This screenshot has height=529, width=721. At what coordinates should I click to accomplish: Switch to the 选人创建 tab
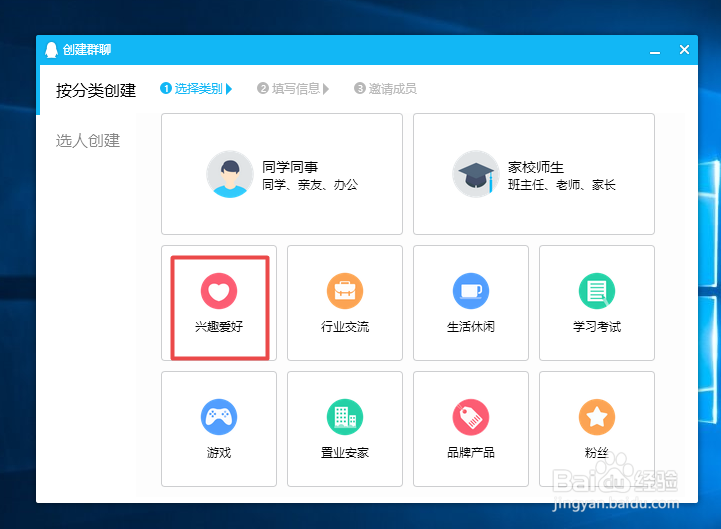pyautogui.click(x=88, y=140)
